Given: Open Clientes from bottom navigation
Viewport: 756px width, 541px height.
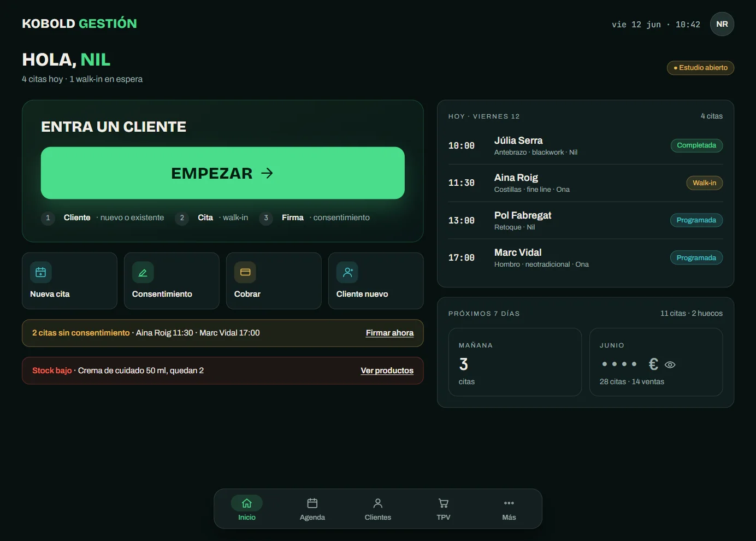Looking at the screenshot, I should click(378, 509).
